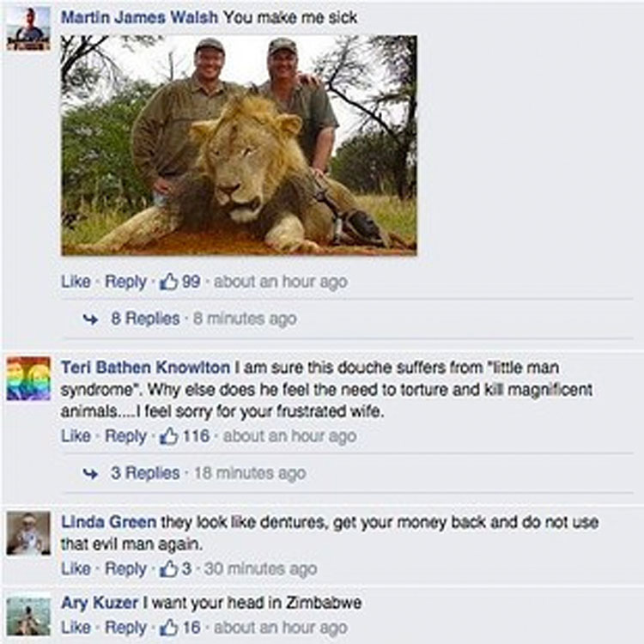Click Ary Kuzer's avatar thumbnail

[x=28, y=616]
